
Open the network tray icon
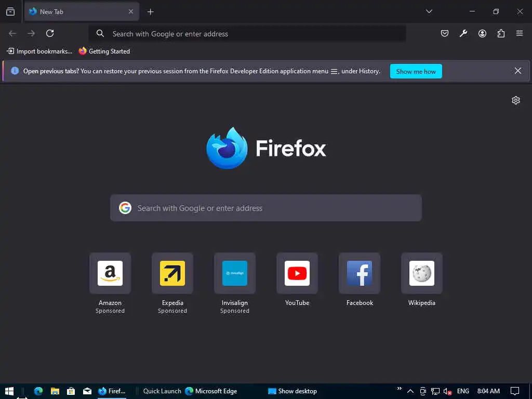click(435, 391)
